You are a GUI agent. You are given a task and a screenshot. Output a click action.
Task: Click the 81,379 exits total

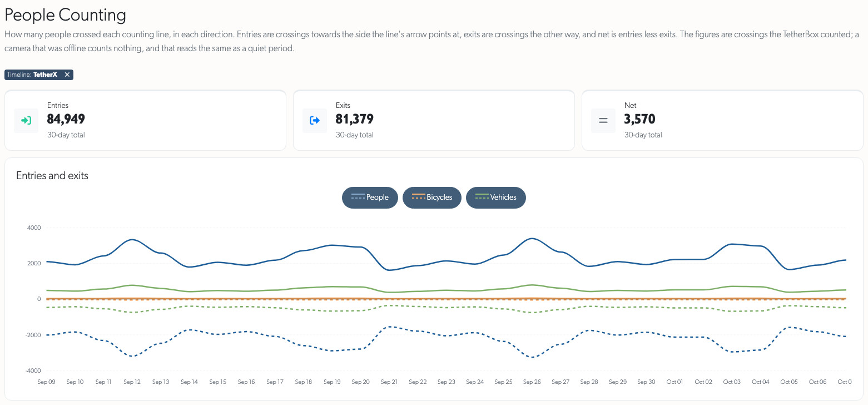355,119
